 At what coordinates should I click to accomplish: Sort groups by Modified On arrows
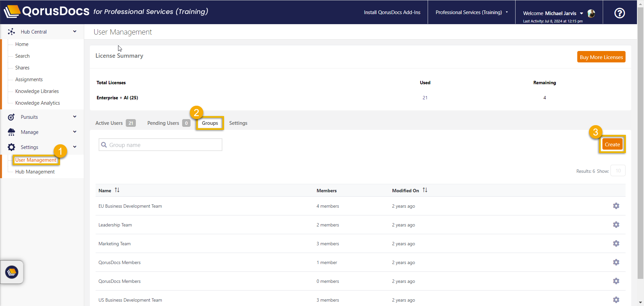pos(425,190)
